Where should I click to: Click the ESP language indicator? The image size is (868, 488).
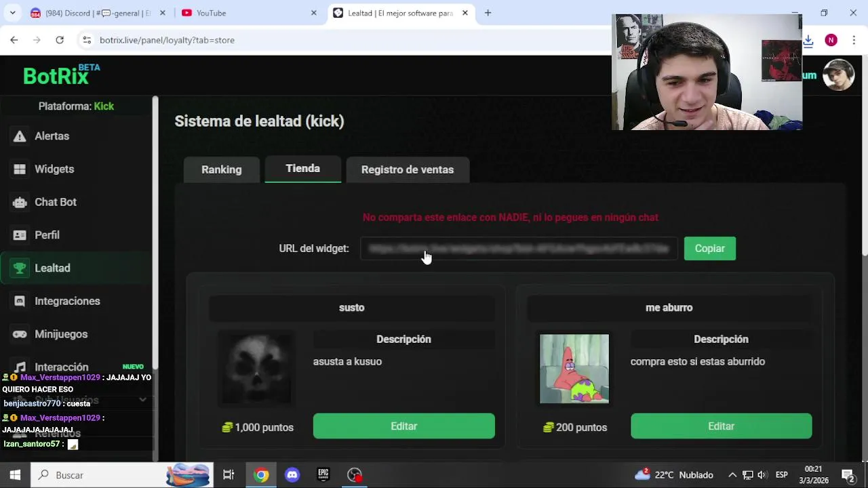coord(781,475)
